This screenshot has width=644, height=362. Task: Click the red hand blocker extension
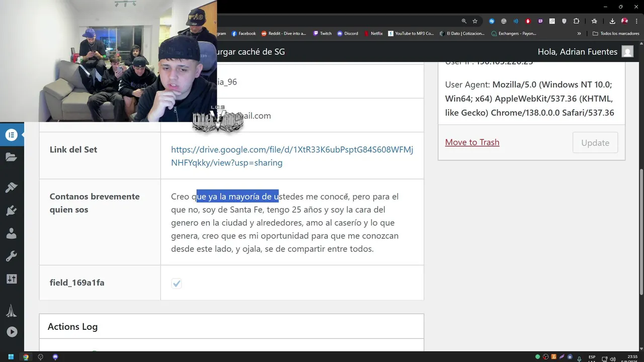pos(528,21)
